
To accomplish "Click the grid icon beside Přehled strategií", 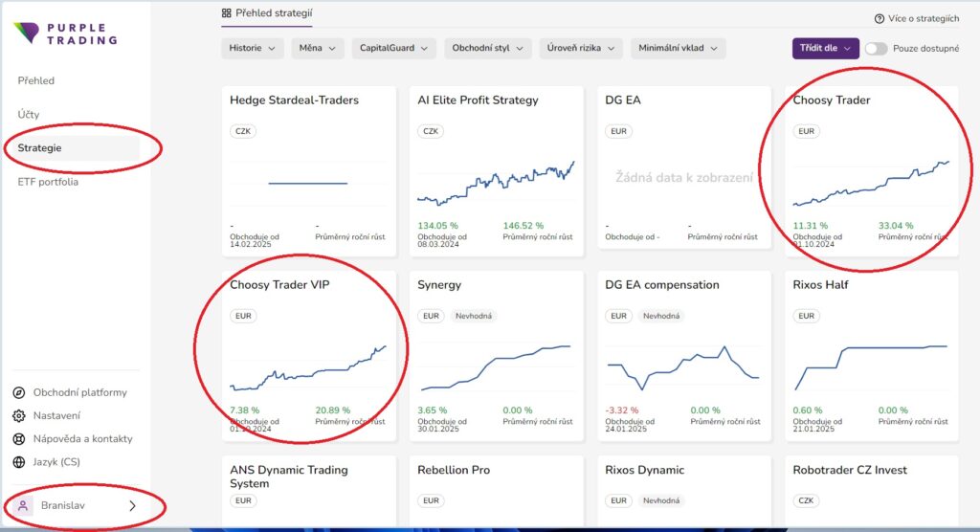I will click(x=226, y=13).
